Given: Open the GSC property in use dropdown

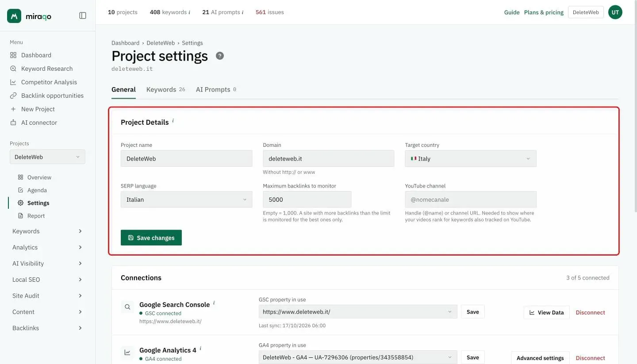Looking at the screenshot, I should 358,312.
